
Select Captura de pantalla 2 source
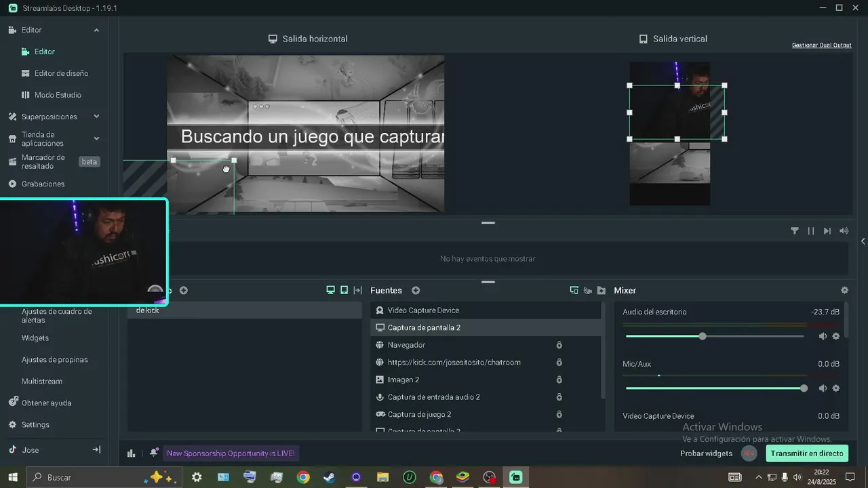[x=486, y=327]
